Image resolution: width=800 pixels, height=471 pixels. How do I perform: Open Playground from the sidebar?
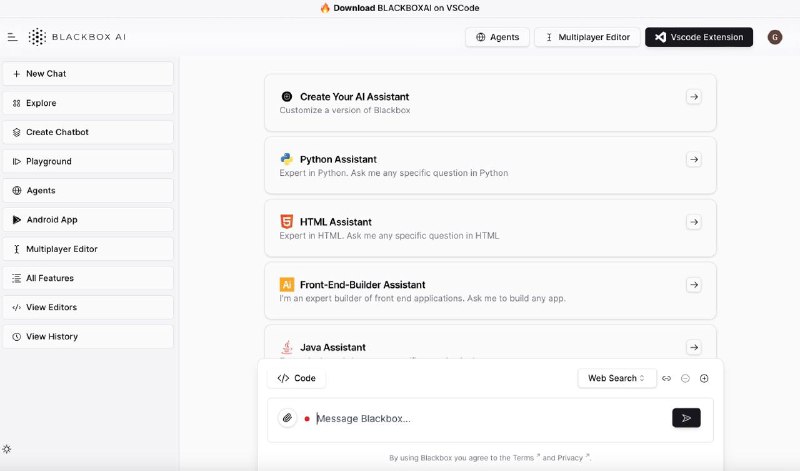click(x=88, y=161)
